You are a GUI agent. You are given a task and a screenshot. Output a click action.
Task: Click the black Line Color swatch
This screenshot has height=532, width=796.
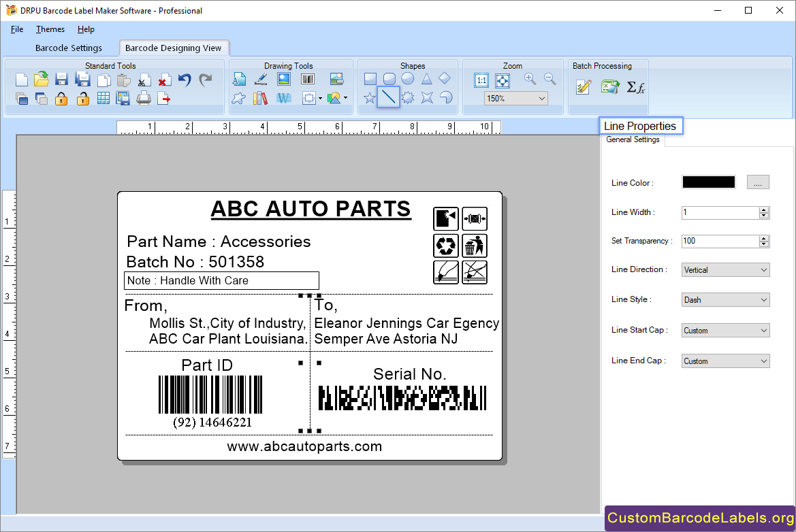709,182
